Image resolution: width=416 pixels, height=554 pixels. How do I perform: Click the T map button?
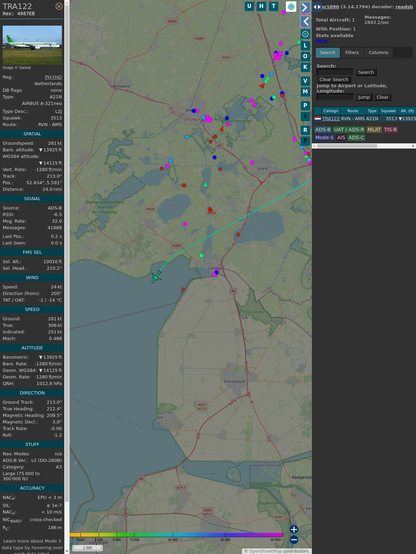click(x=273, y=6)
